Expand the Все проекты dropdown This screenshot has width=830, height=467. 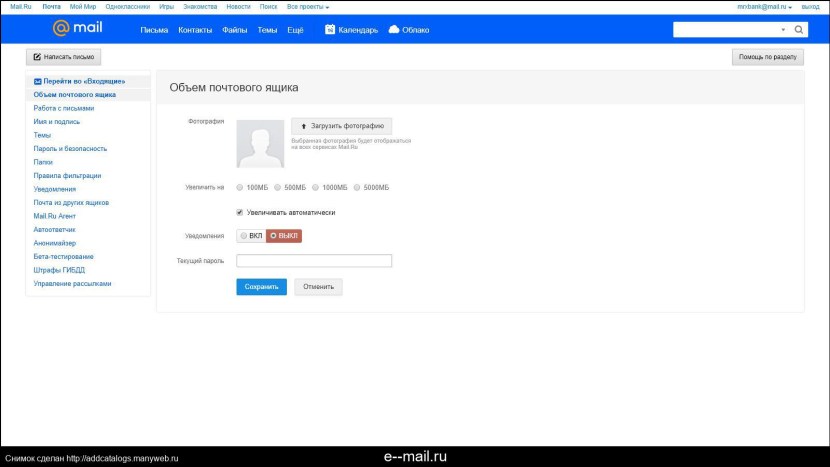[x=307, y=7]
